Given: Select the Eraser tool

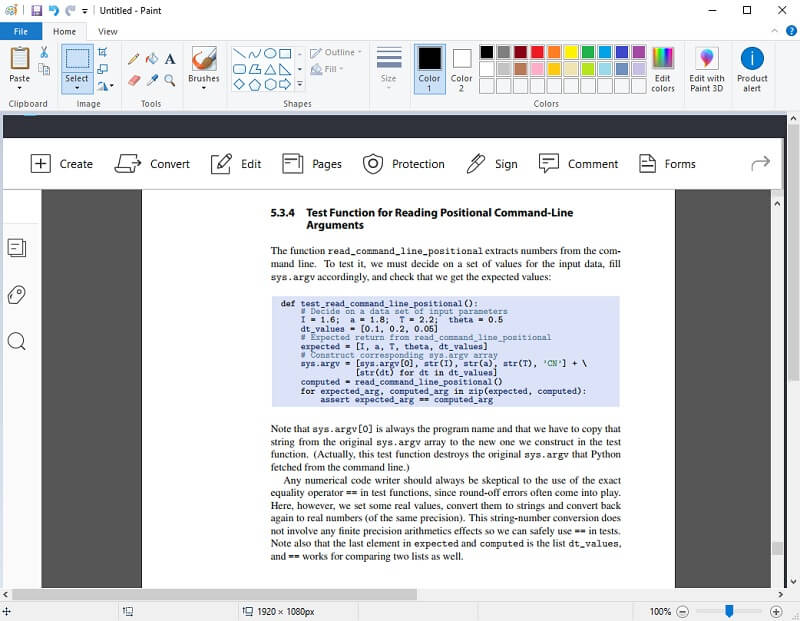Looking at the screenshot, I should click(x=133, y=80).
